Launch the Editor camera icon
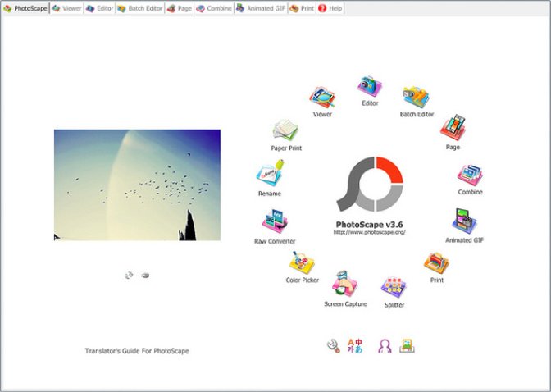The width and height of the screenshot is (551, 392). click(x=370, y=86)
